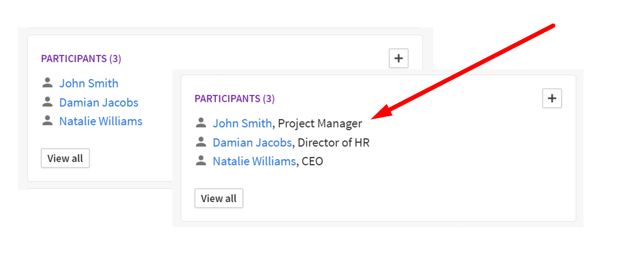644x256 pixels.
Task: Open Natalie Williams link in back panel
Action: tap(101, 121)
